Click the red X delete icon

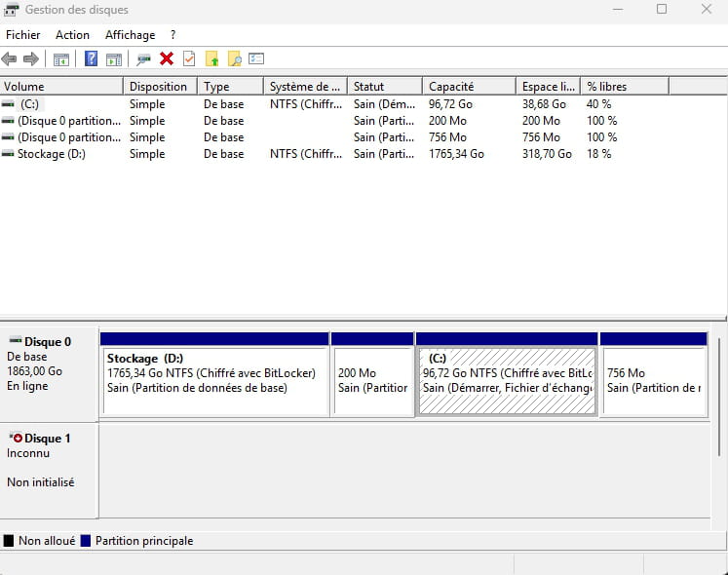click(167, 59)
